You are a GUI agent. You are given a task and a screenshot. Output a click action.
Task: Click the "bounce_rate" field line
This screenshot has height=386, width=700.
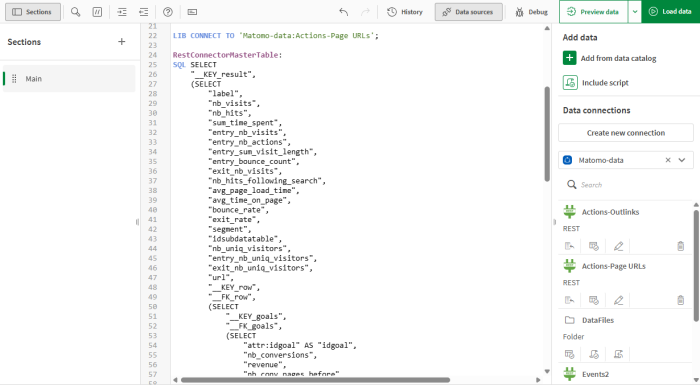238,210
